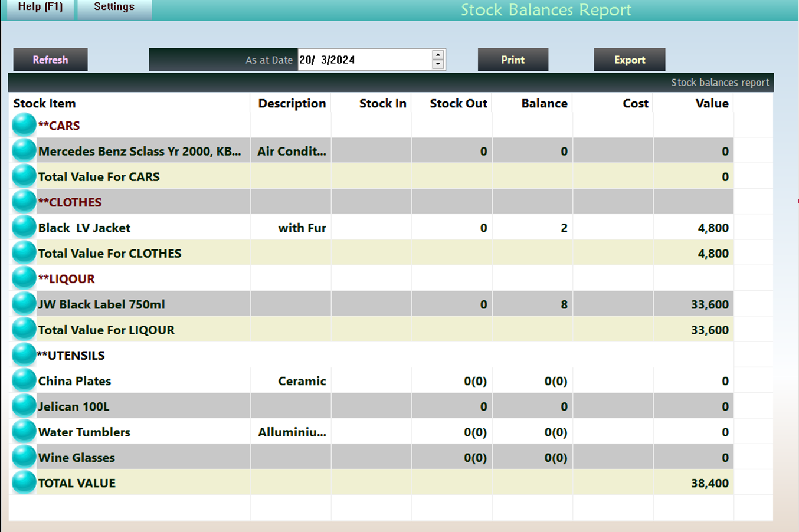
Task: Open the Settings menu
Action: click(114, 8)
